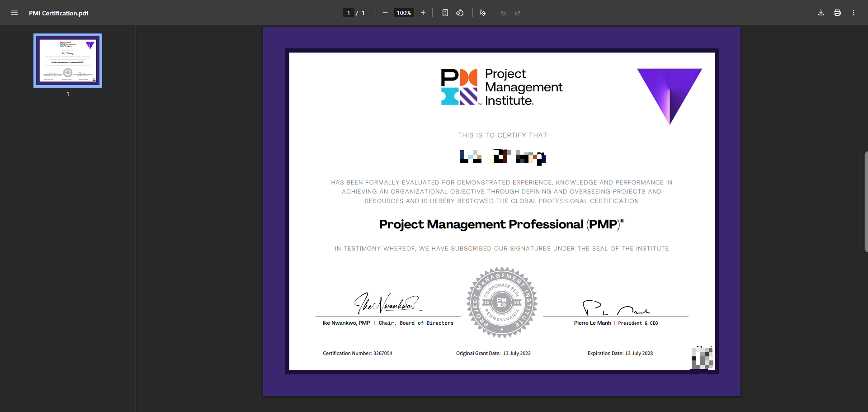Toggle the sidebar menu hamburger icon
The width and height of the screenshot is (868, 412).
pyautogui.click(x=14, y=13)
